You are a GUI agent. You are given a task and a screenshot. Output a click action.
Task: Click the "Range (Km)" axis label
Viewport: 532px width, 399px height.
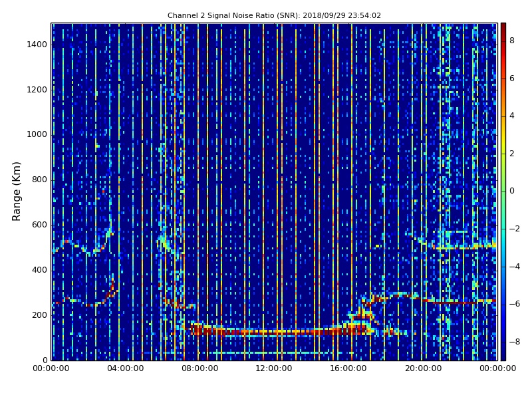(16, 192)
